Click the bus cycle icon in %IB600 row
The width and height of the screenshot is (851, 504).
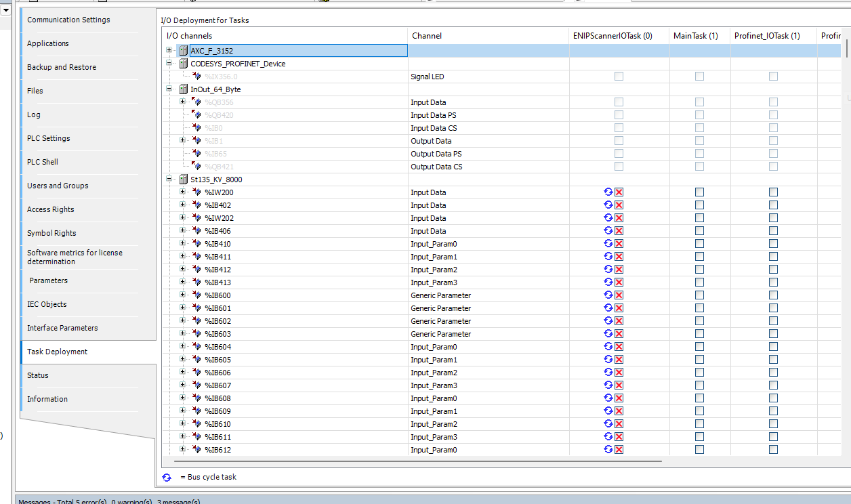coord(608,295)
